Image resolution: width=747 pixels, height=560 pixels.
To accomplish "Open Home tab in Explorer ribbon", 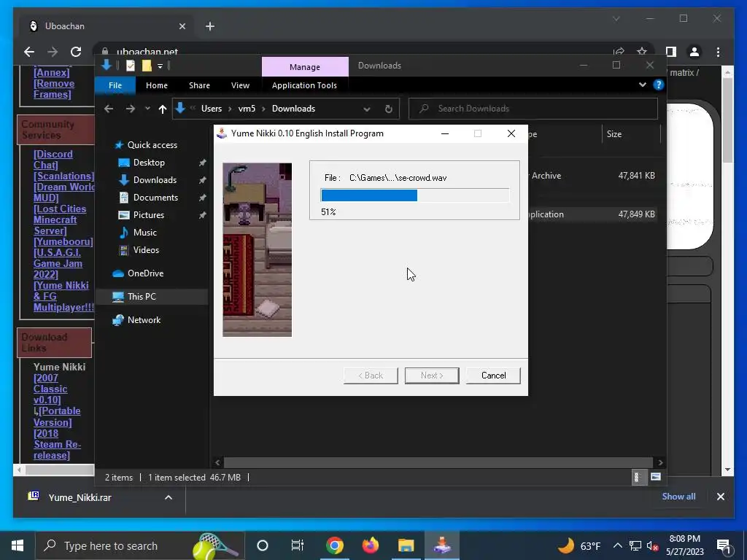I will (157, 85).
